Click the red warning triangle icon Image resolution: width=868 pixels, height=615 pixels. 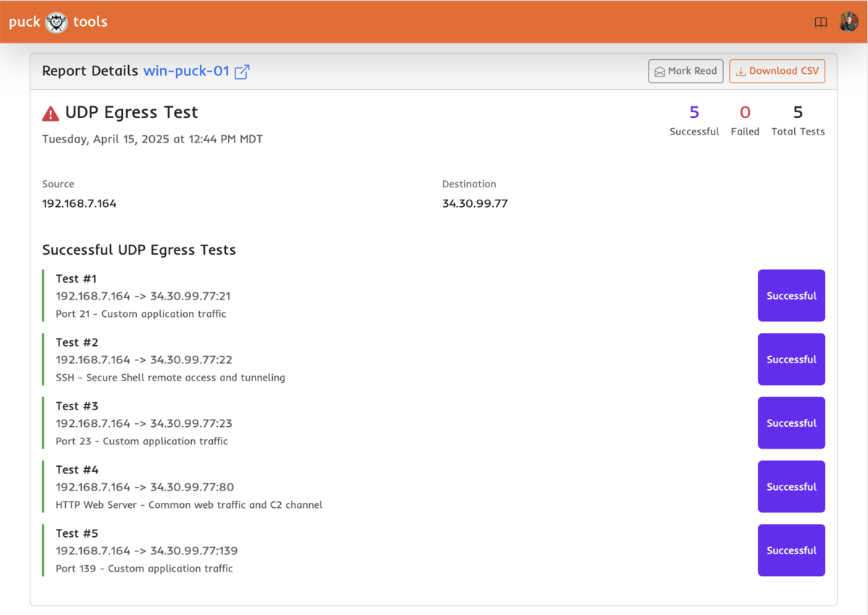pos(51,114)
